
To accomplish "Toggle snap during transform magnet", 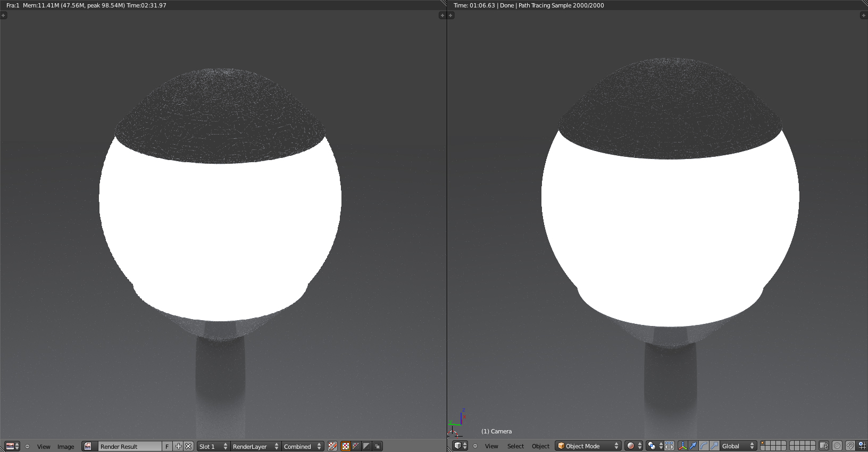I will click(x=850, y=446).
